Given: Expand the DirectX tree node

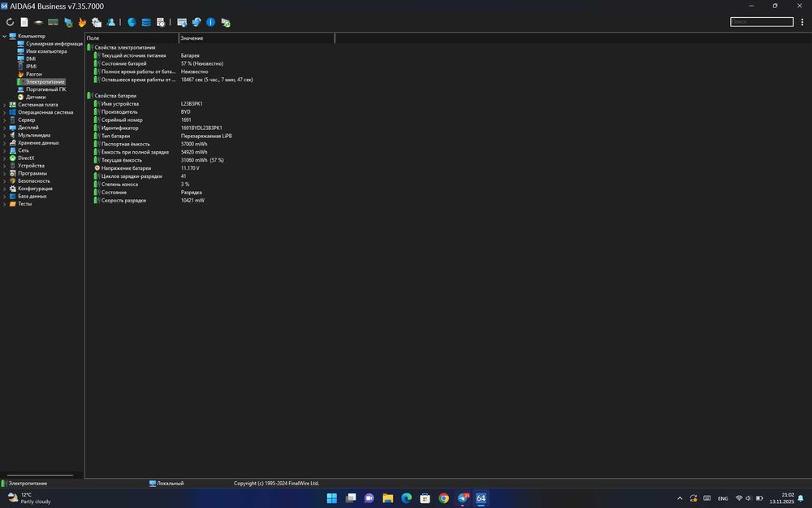Looking at the screenshot, I should (x=5, y=158).
